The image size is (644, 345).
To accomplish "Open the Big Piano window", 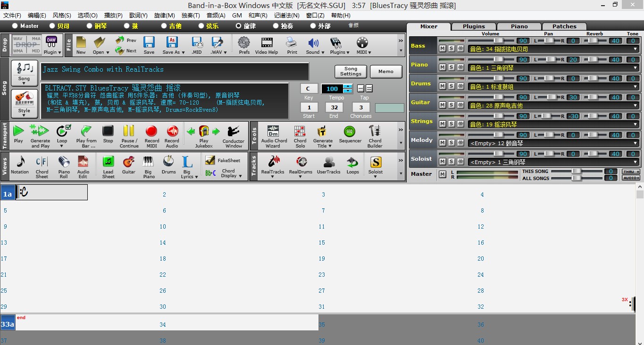I will [149, 166].
